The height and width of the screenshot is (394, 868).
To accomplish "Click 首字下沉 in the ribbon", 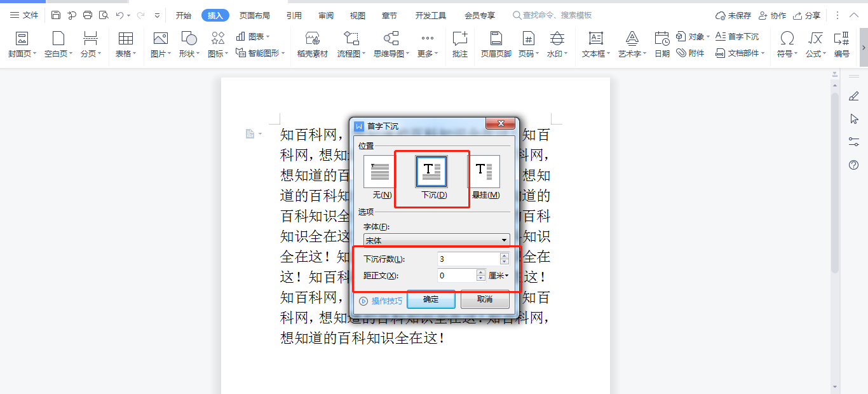I will click(x=737, y=37).
